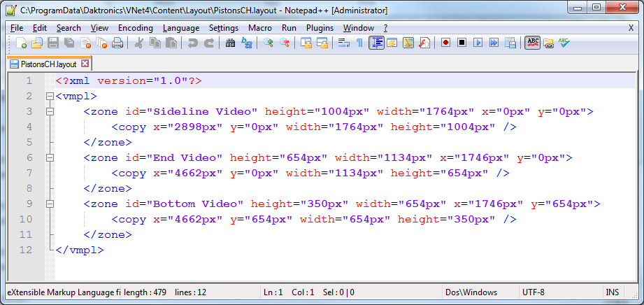Viewport: 644px width, 305px height.
Task: Collapse the Sideline Video zone fold marker
Action: click(x=49, y=112)
